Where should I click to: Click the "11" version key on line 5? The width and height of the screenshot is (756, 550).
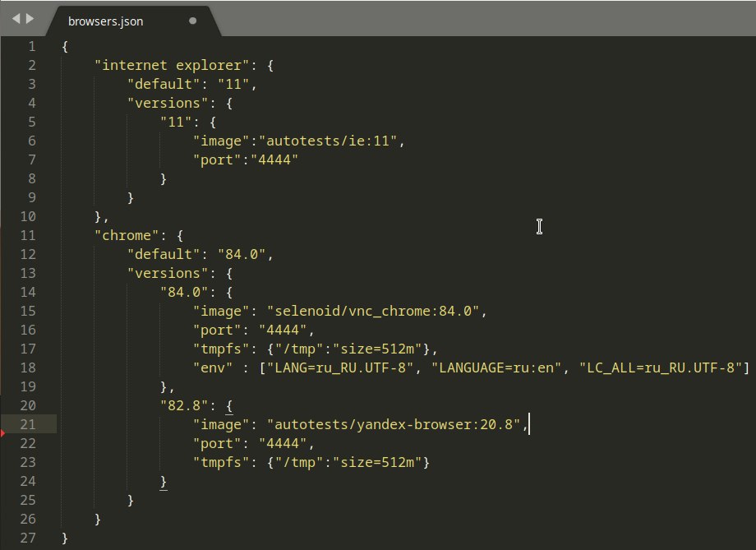tap(176, 122)
